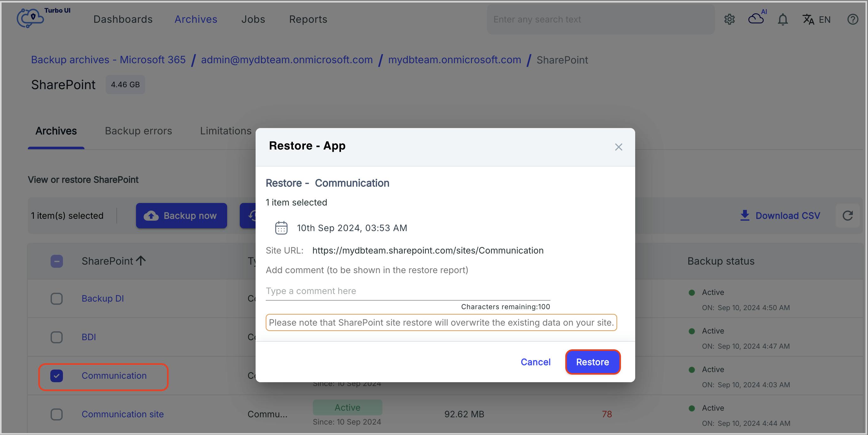Sort by the SharePoint column header

pos(114,261)
